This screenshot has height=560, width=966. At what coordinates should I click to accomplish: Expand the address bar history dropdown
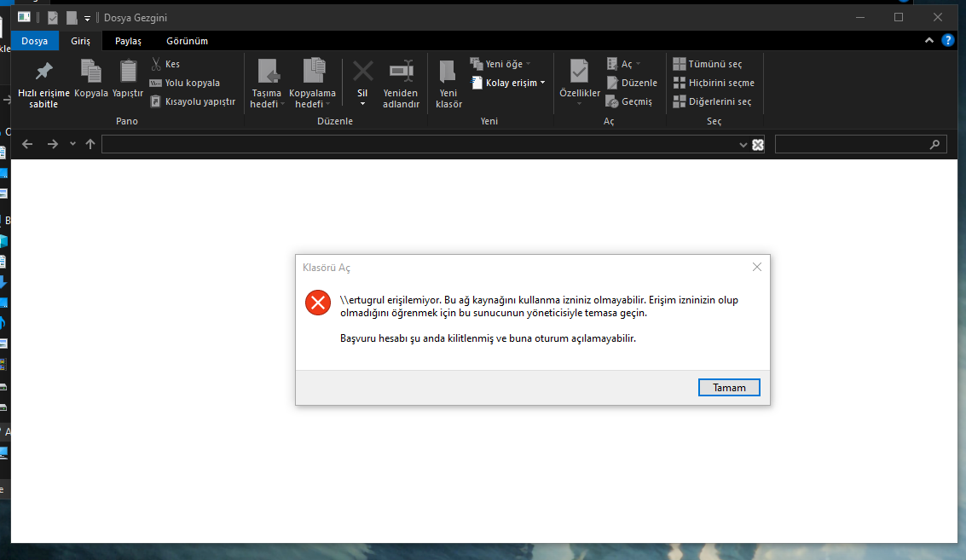[x=743, y=145]
